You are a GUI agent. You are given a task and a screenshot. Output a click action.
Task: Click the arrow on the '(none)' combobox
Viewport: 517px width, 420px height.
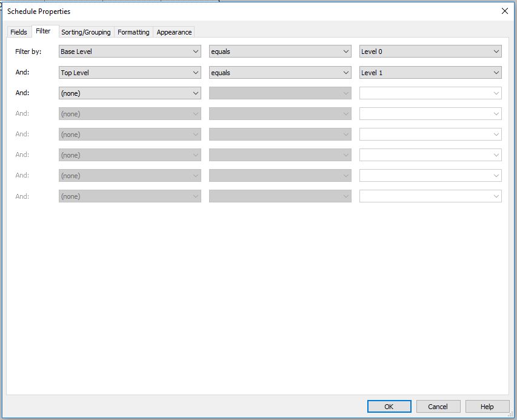[196, 93]
